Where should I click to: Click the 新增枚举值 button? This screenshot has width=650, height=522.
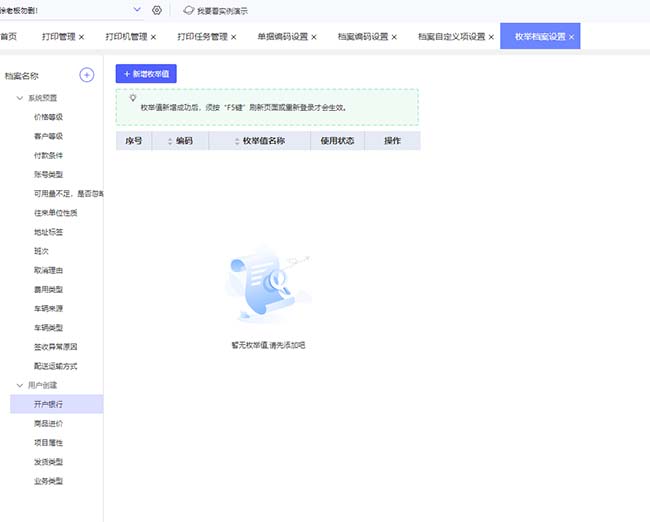pos(146,74)
